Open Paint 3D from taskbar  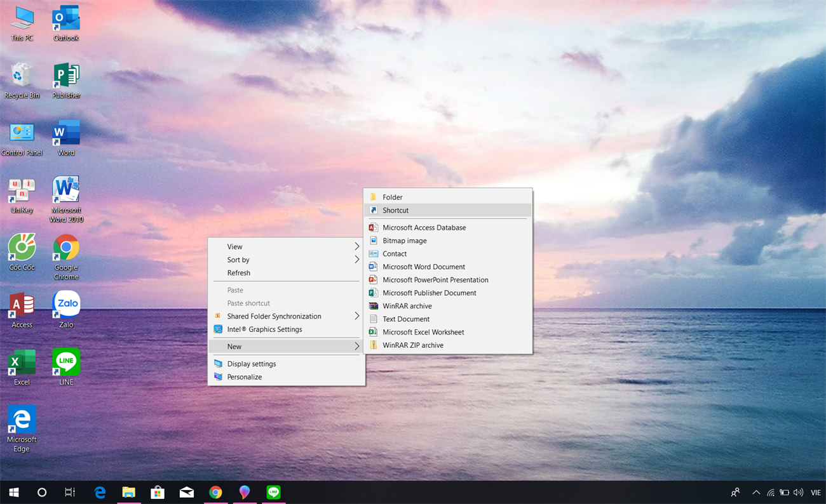[x=245, y=492]
